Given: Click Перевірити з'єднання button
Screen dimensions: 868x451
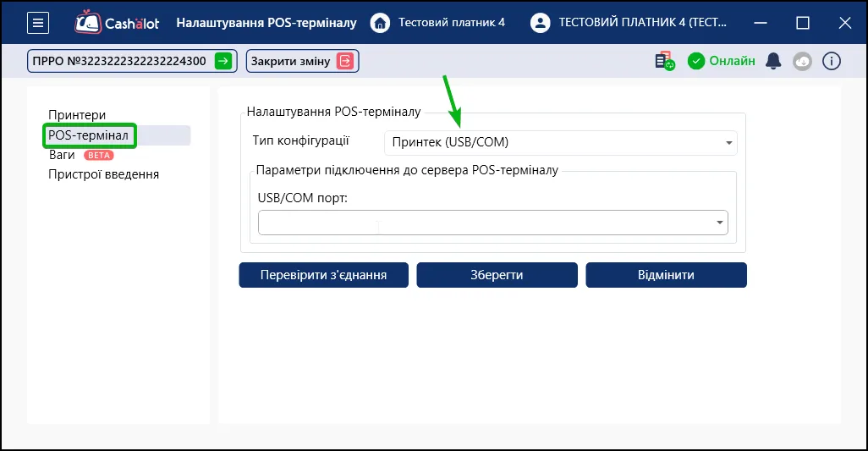Looking at the screenshot, I should point(324,275).
